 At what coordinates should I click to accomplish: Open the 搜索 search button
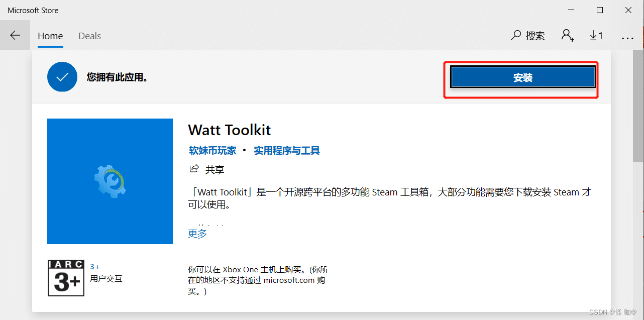tap(528, 36)
